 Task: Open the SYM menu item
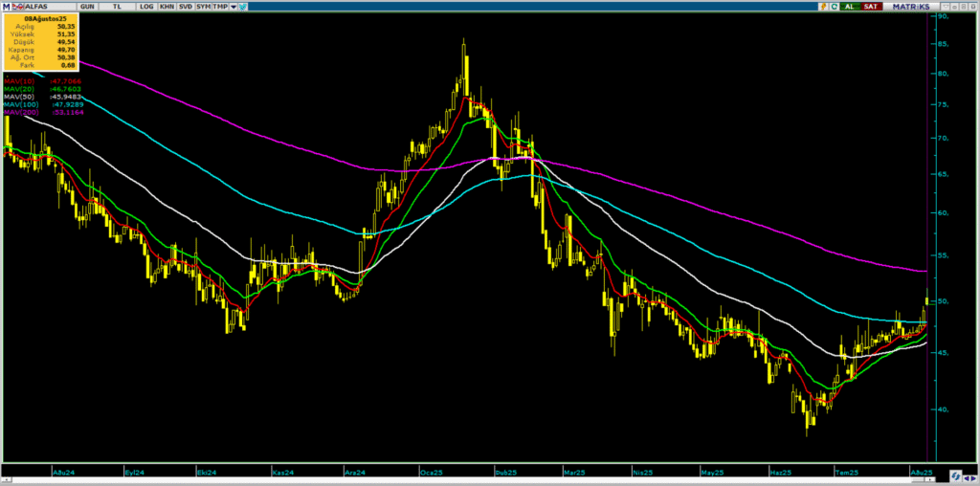pyautogui.click(x=203, y=7)
